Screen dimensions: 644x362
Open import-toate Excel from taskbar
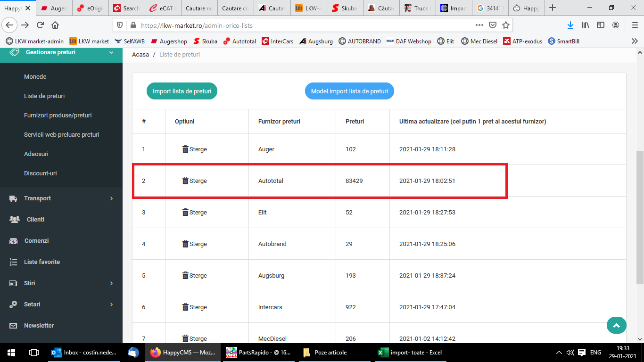click(x=411, y=352)
